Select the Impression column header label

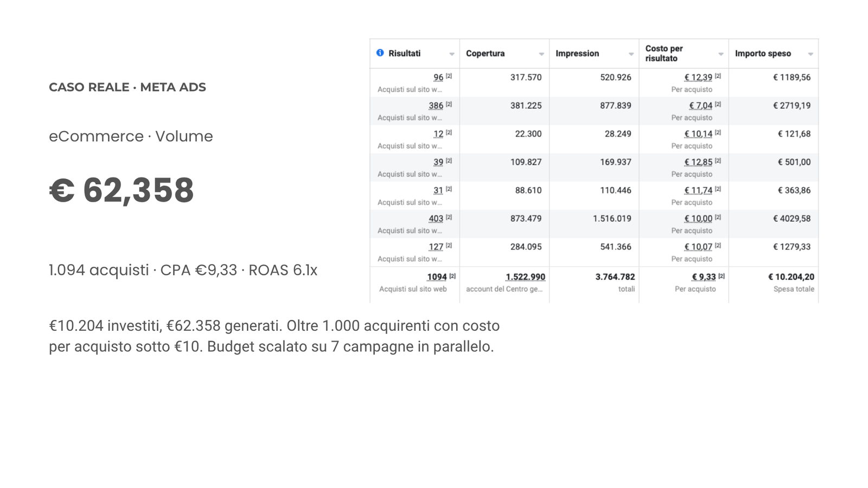point(577,54)
